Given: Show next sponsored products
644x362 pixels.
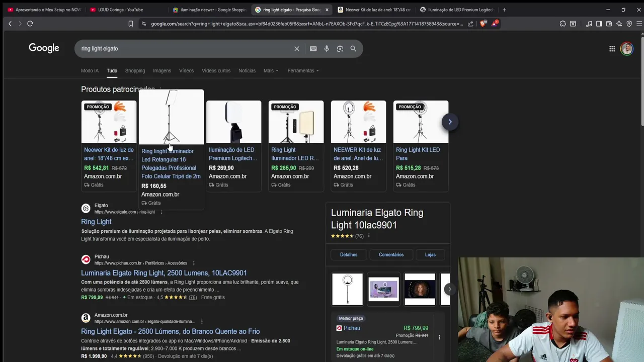Looking at the screenshot, I should [x=450, y=122].
